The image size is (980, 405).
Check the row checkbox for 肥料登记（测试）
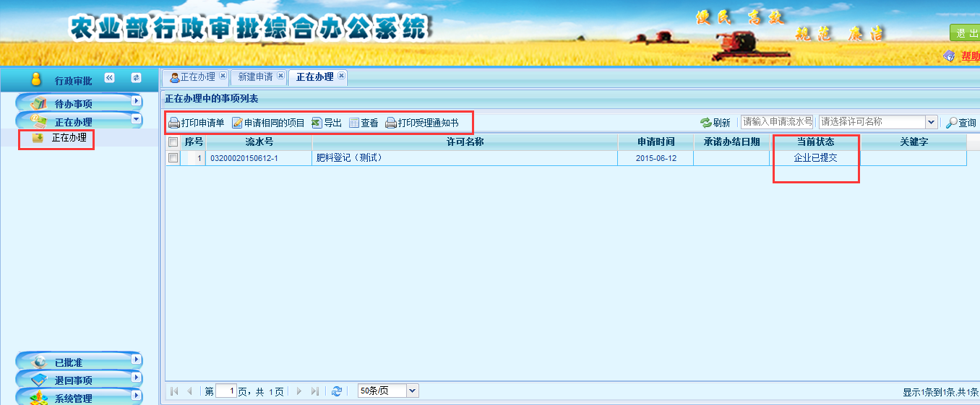[173, 157]
